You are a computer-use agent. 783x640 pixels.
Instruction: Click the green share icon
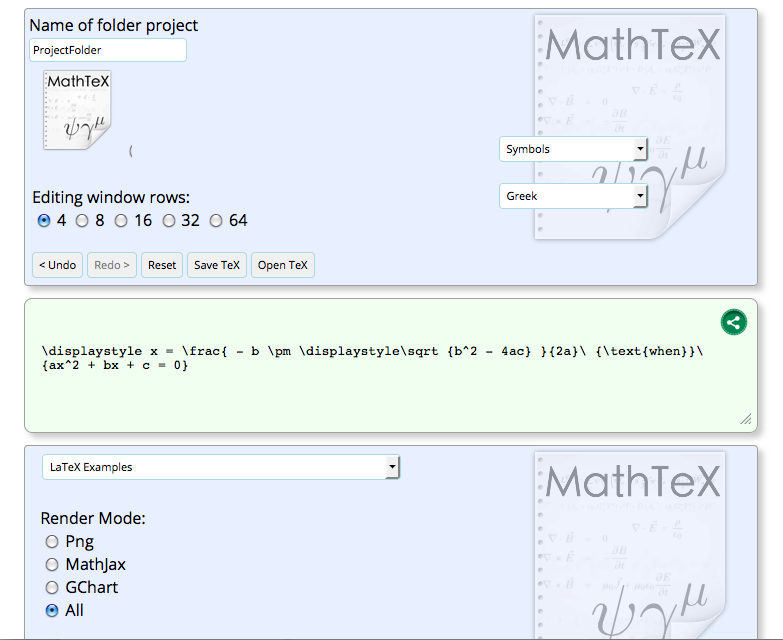click(734, 322)
